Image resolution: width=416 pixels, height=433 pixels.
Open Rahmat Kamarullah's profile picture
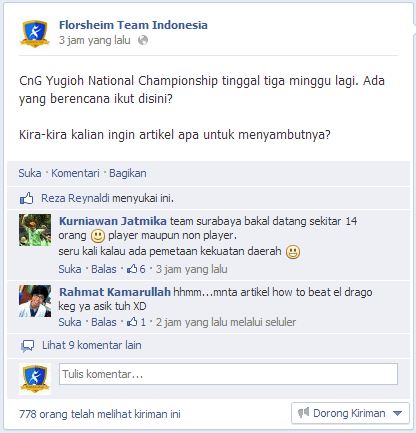[x=35, y=301]
